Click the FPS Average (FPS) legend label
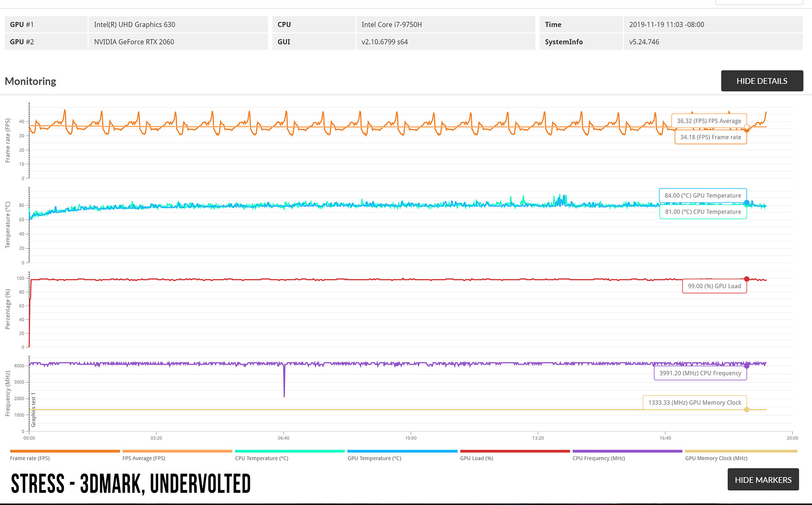This screenshot has width=812, height=505. [144, 458]
